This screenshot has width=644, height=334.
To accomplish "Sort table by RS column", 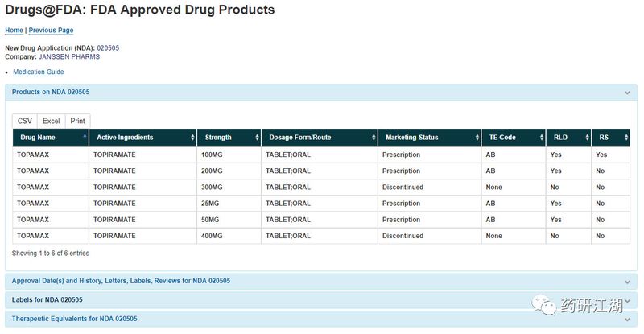I will pos(609,138).
